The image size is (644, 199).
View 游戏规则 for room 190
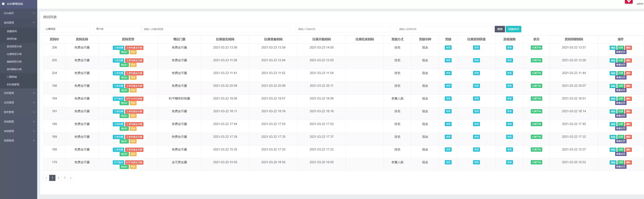(509, 124)
